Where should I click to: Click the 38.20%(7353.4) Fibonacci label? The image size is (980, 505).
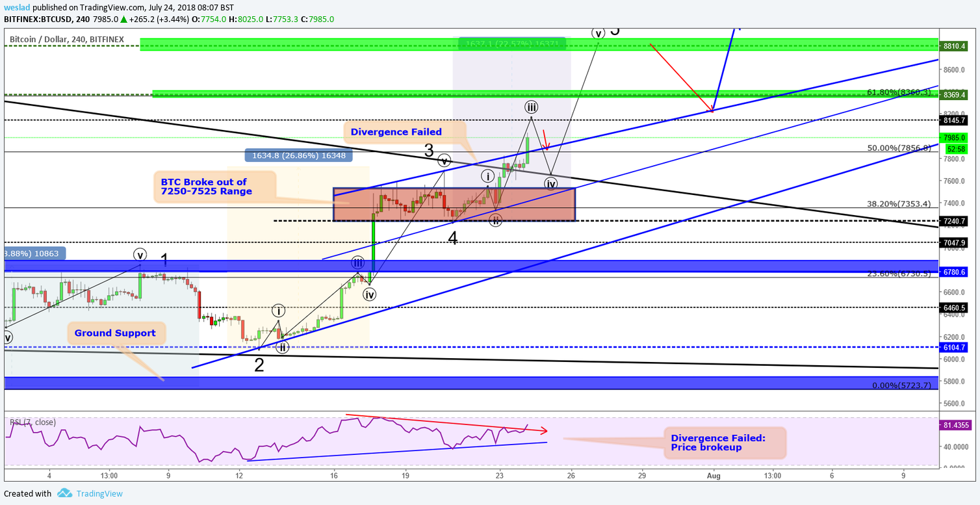pyautogui.click(x=899, y=203)
